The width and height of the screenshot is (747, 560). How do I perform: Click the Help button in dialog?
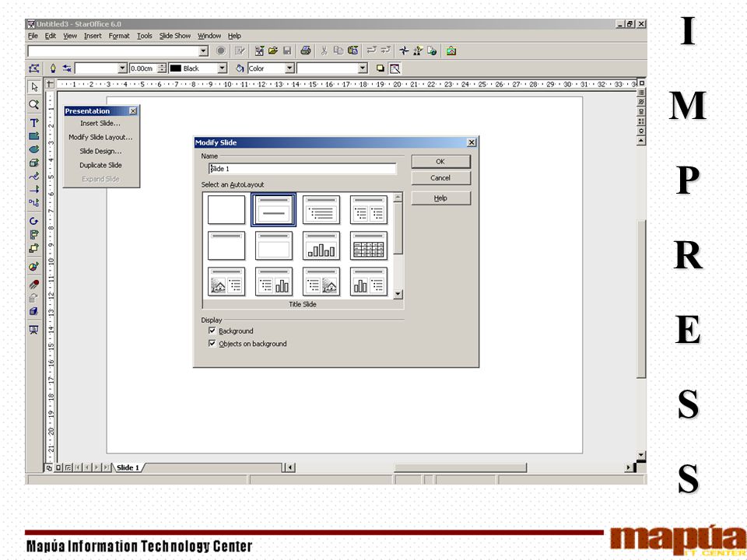[440, 198]
